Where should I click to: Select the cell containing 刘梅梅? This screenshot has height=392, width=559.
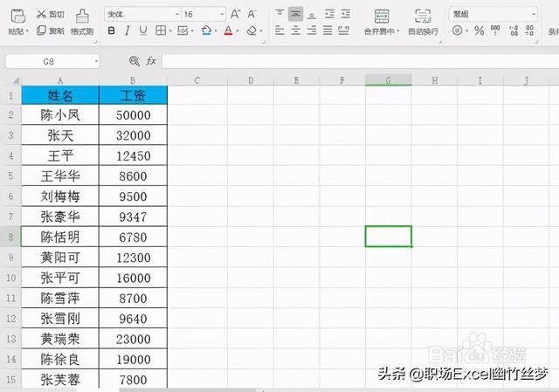(x=60, y=196)
